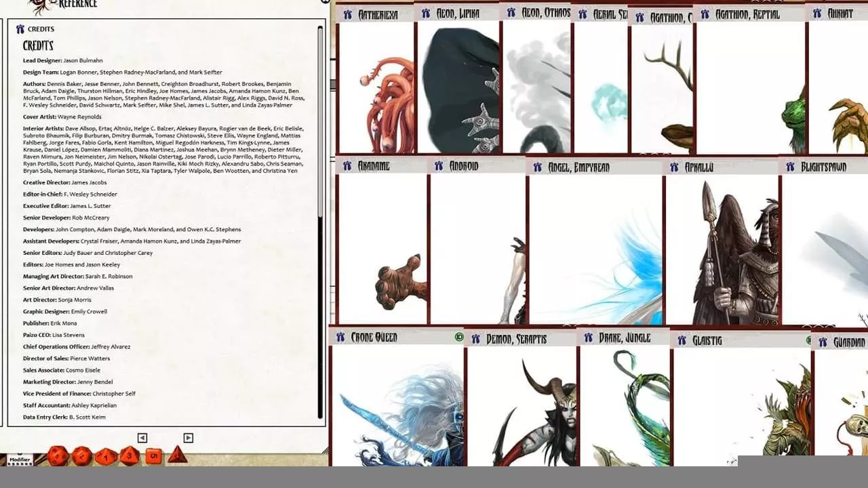
Task: Click the 'Publisher: Erik Mona' line
Action: click(50, 323)
